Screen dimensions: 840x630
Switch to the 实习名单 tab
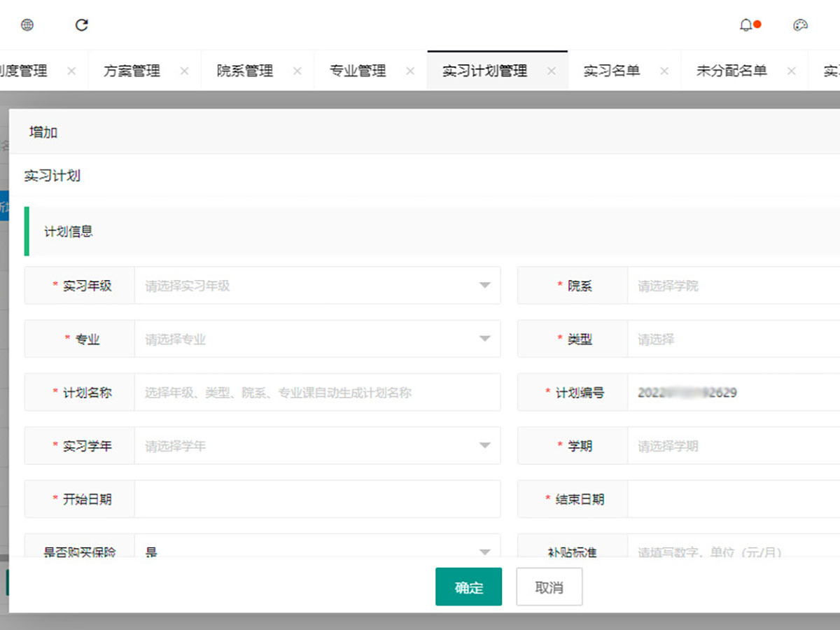(x=612, y=71)
